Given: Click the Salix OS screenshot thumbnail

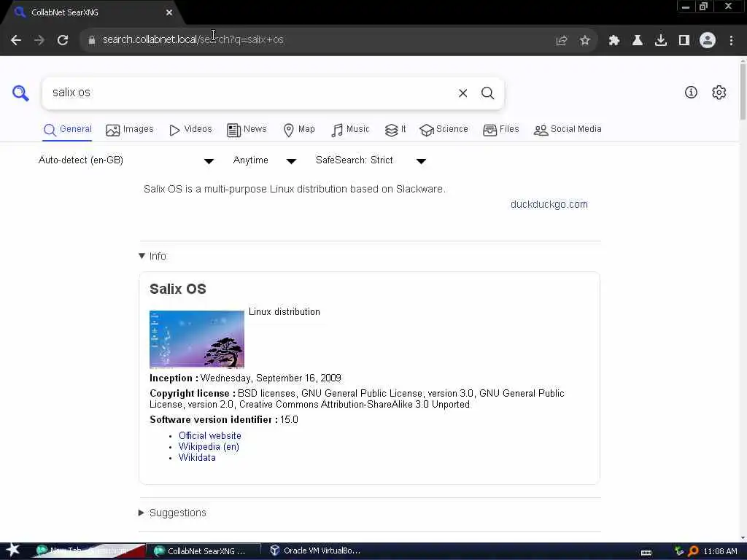Looking at the screenshot, I should point(197,340).
